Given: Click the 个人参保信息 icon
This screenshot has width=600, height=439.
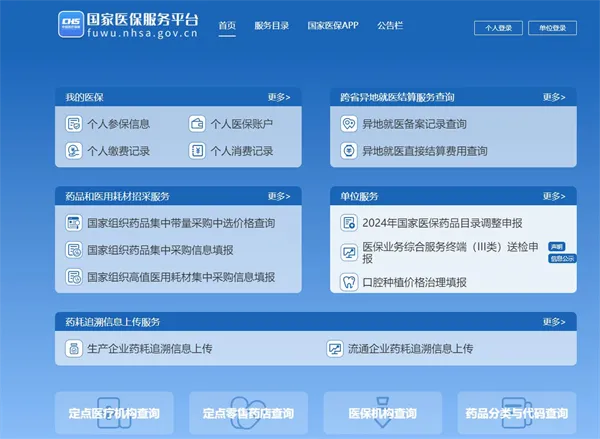Looking at the screenshot, I should pyautogui.click(x=73, y=124).
